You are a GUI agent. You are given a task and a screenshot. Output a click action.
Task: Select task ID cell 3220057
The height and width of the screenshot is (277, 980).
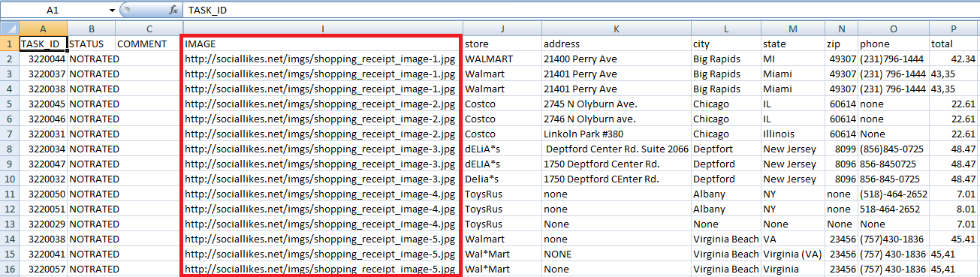coord(43,269)
